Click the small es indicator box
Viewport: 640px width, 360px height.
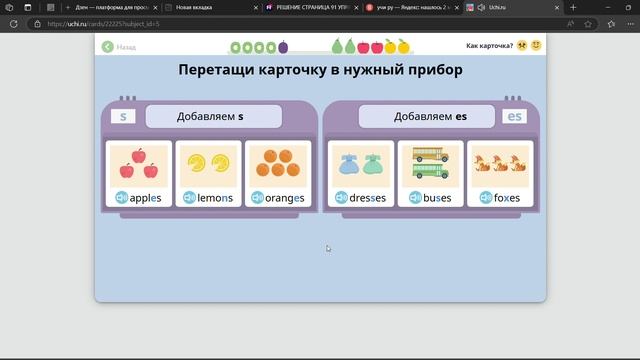514,116
